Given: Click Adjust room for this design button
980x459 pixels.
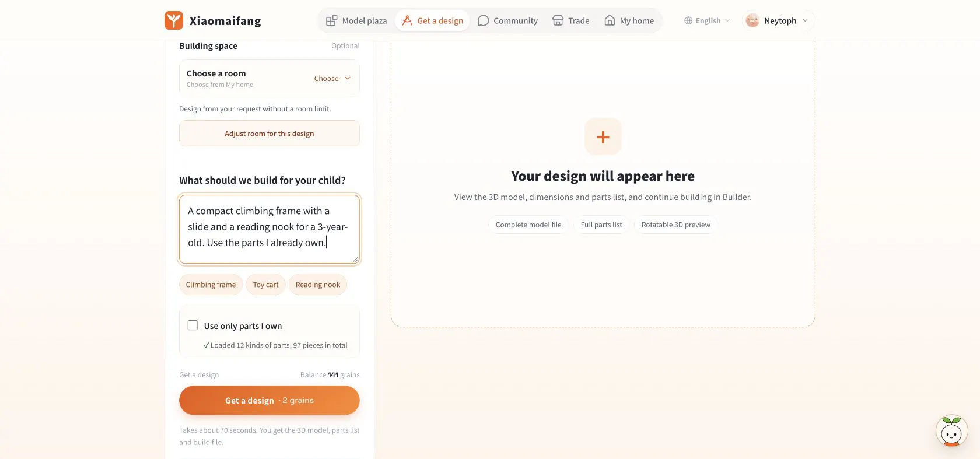Looking at the screenshot, I should (x=269, y=134).
